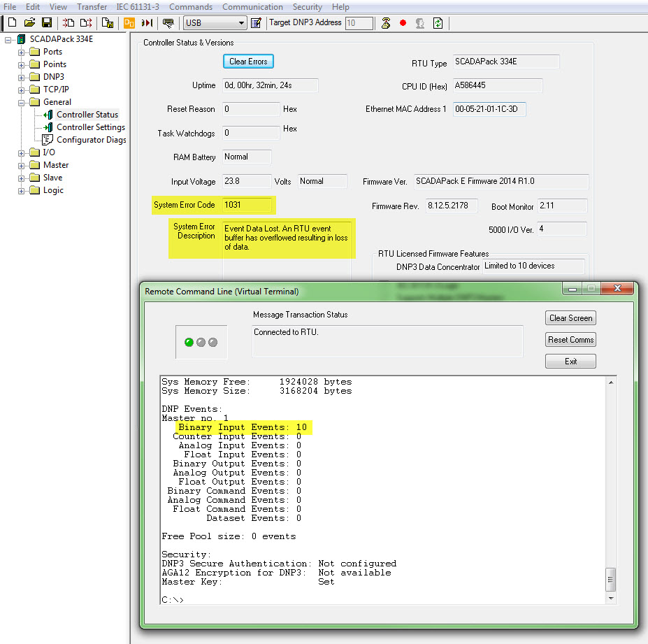648x644 pixels.
Task: Click the red record circle icon
Action: 403,23
